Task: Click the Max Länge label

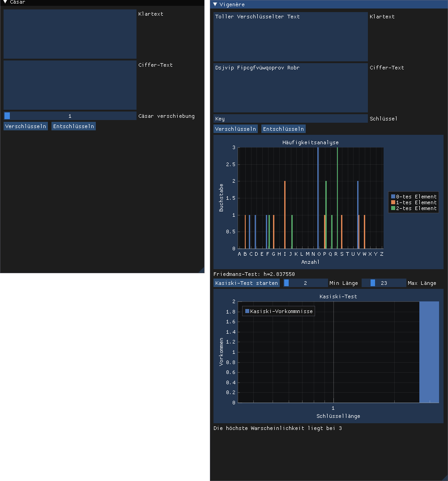Action: pyautogui.click(x=422, y=283)
